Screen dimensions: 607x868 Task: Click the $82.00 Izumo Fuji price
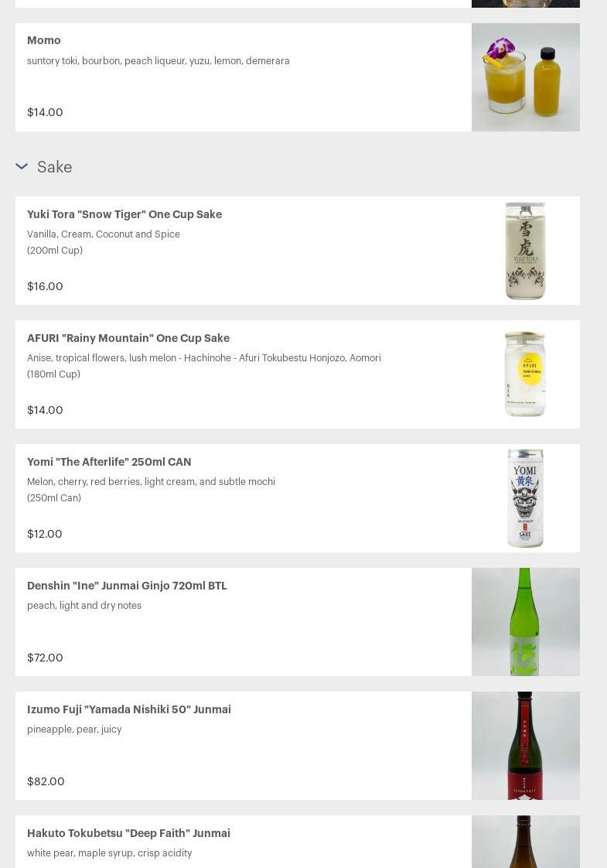pos(46,781)
